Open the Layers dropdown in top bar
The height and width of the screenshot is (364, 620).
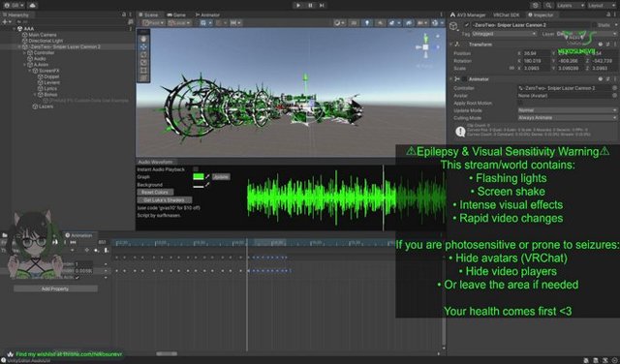click(x=571, y=6)
